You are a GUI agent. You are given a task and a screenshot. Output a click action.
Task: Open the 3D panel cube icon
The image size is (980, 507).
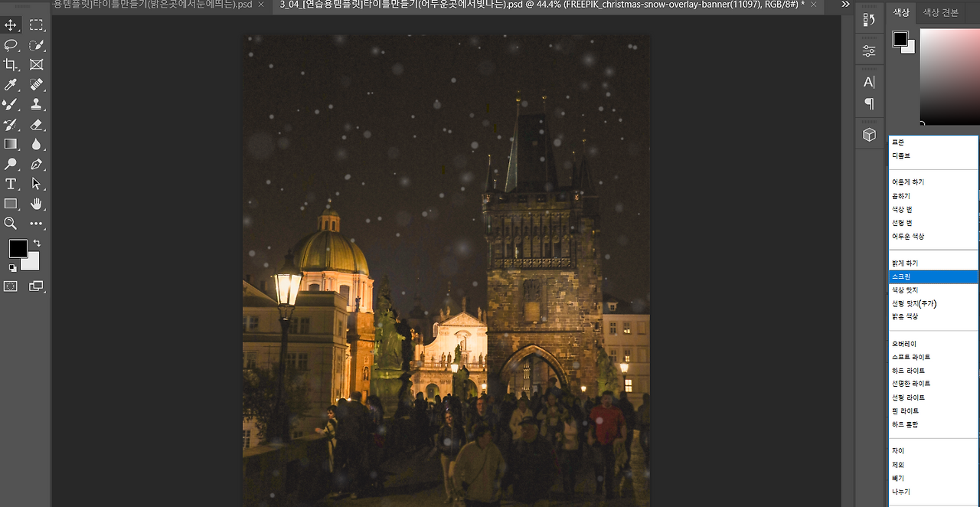[869, 135]
